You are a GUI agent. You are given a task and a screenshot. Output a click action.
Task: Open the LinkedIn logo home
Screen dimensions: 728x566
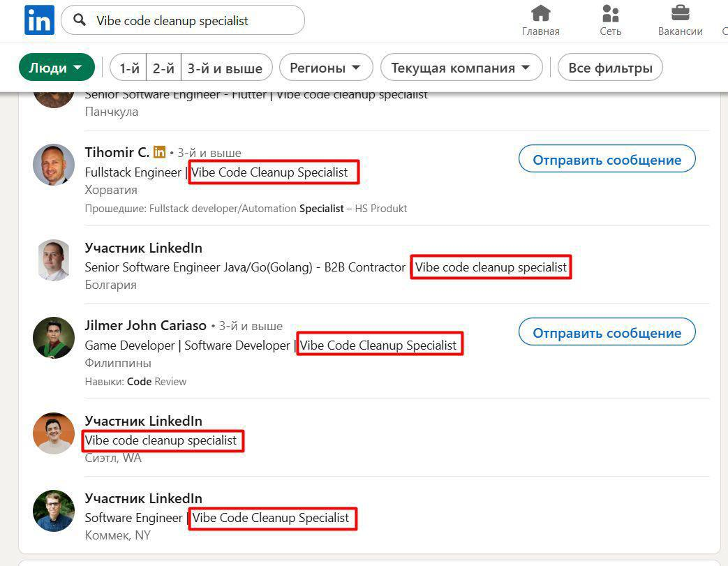pyautogui.click(x=40, y=20)
